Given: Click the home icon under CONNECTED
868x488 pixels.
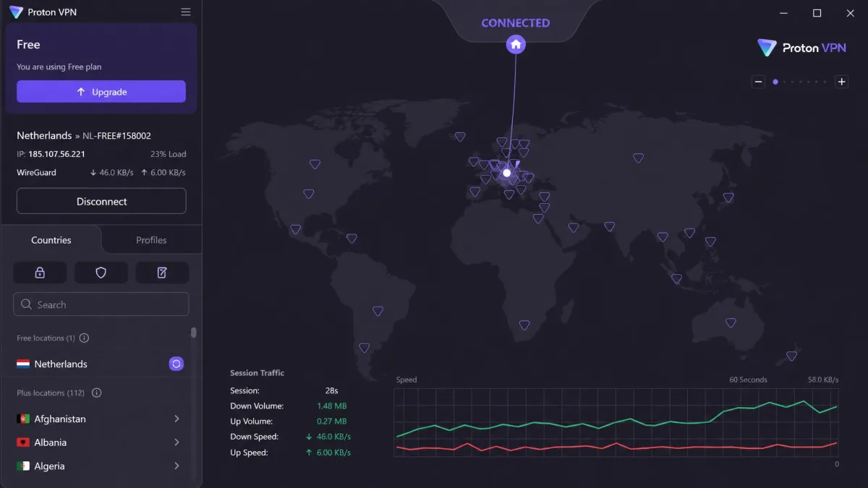Looking at the screenshot, I should pyautogui.click(x=516, y=44).
